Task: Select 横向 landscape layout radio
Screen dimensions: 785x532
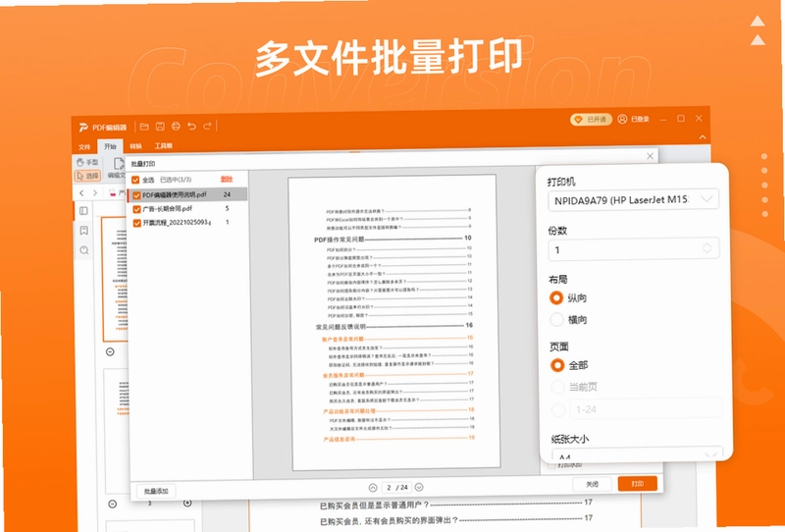Action: tap(556, 319)
